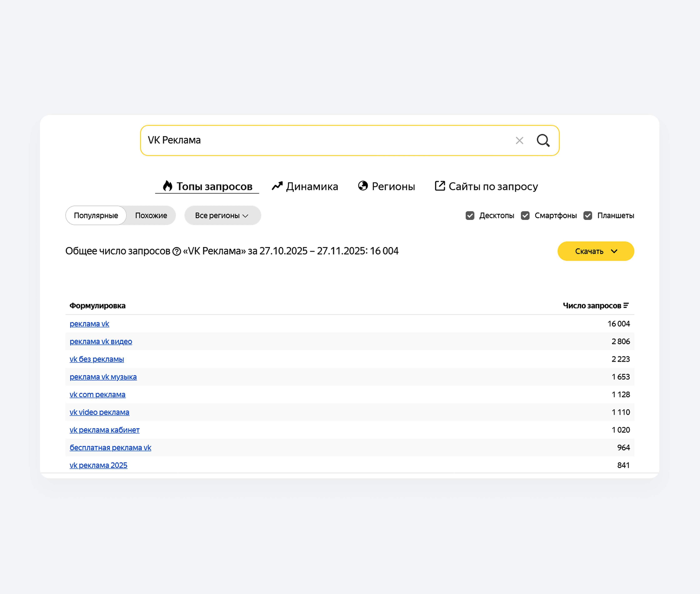Image resolution: width=700 pixels, height=594 pixels.
Task: Click the trend arrow icon for Динамика
Action: 277,186
